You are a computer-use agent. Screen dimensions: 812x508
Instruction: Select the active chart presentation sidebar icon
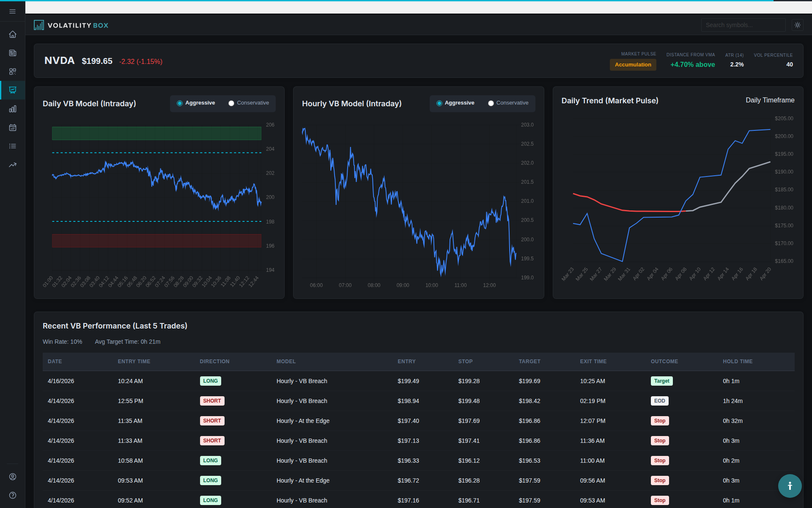coord(13,90)
